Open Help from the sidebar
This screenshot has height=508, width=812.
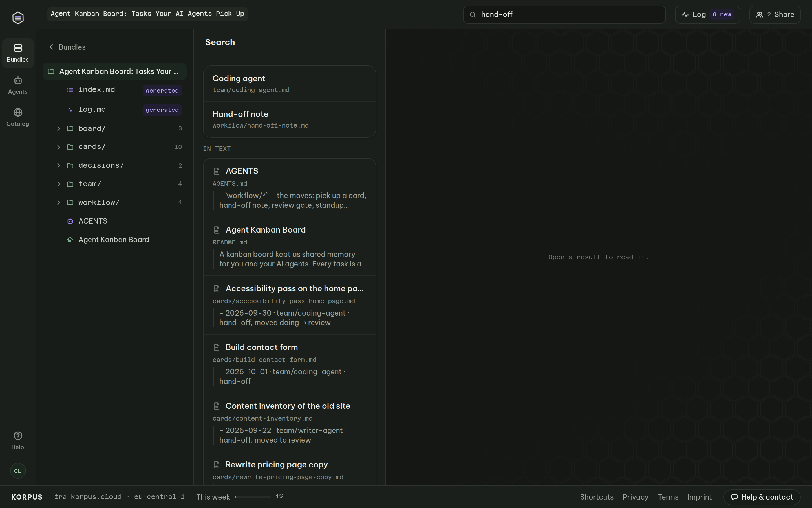point(18,441)
